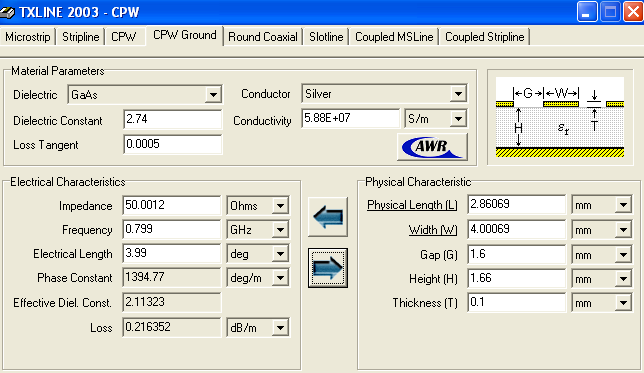Image resolution: width=644 pixels, height=373 pixels.
Task: Click the left arrow synthesize button
Action: tap(328, 216)
